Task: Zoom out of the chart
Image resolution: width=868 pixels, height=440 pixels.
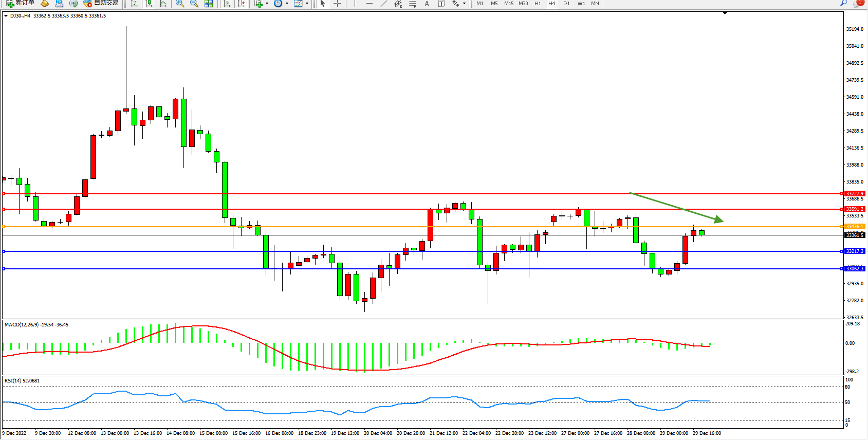Action: 194,4
